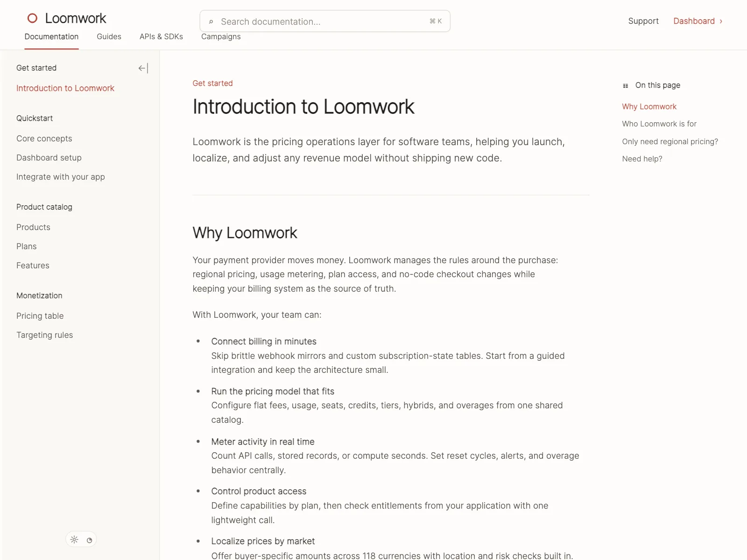Click Connect billing in minutes item
Screen dimensions: 747x560
pyautogui.click(x=264, y=342)
